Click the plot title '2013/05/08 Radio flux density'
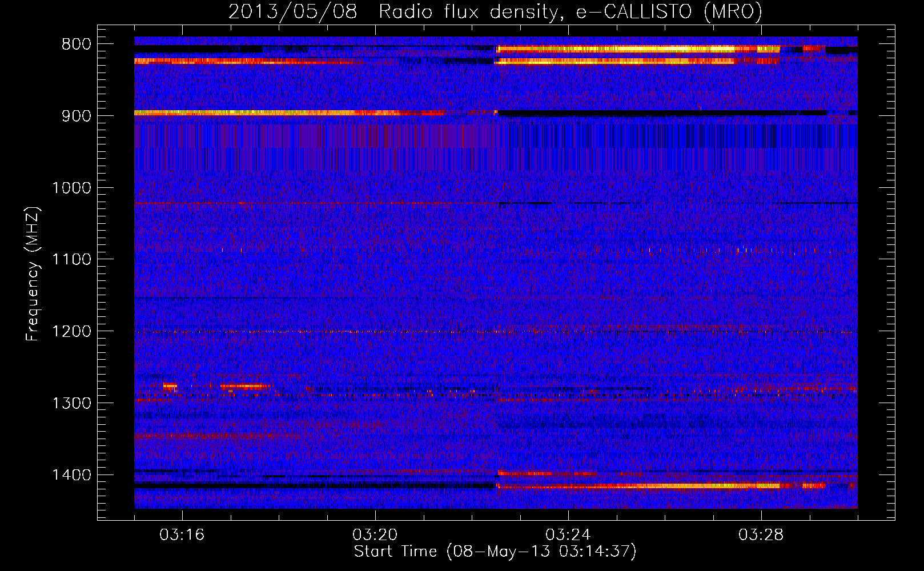 pos(495,11)
